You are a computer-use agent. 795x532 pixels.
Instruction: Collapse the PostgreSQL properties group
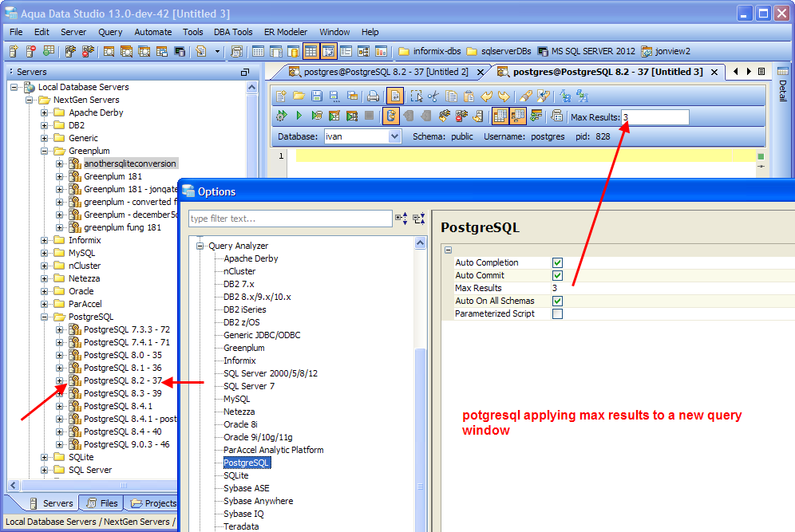[449, 250]
